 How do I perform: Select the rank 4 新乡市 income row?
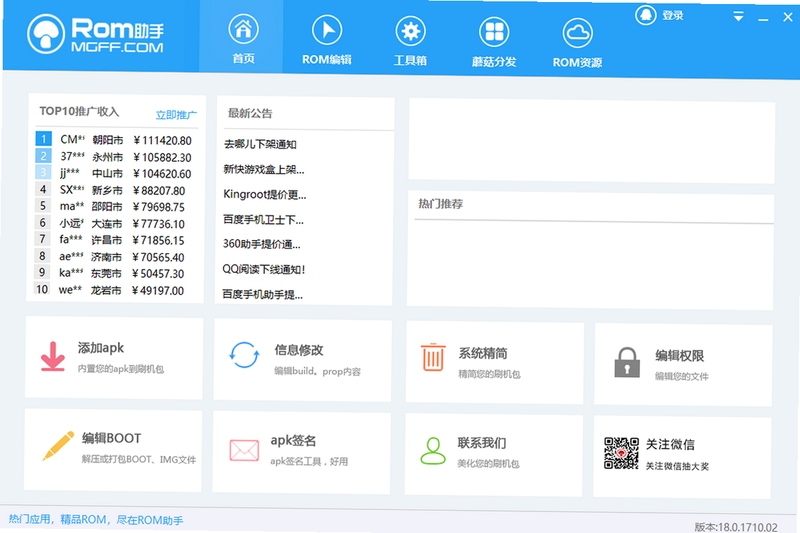tap(112, 190)
